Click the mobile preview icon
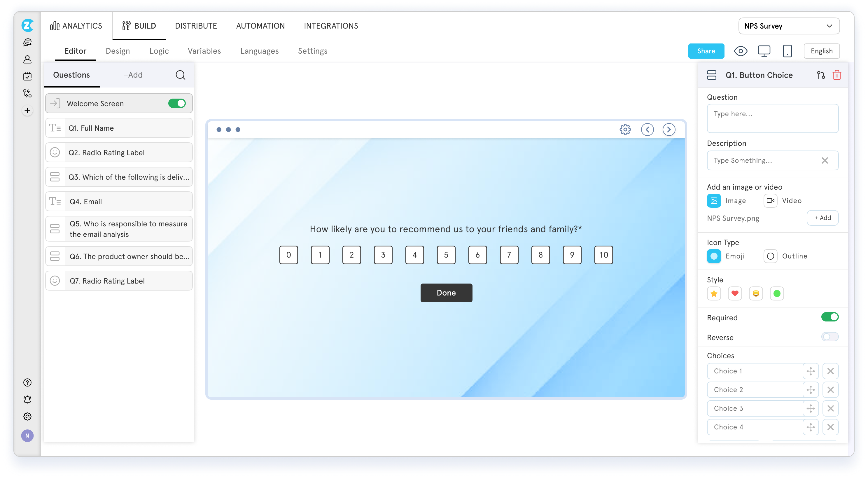Image resolution: width=868 pixels, height=479 pixels. [787, 51]
